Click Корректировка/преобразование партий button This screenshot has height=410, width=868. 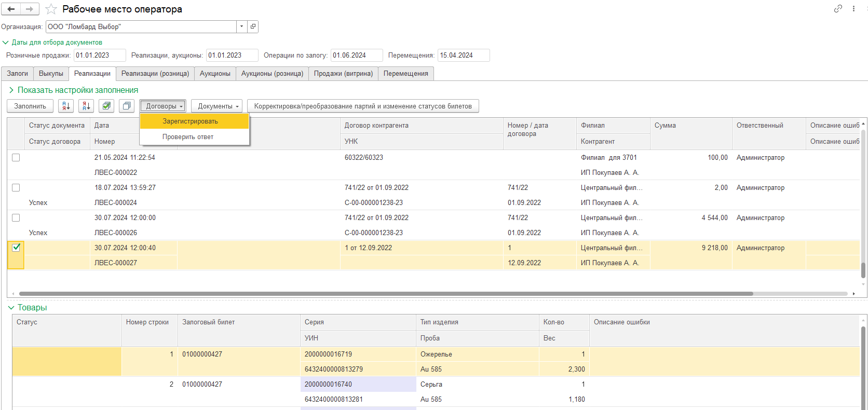click(x=363, y=106)
